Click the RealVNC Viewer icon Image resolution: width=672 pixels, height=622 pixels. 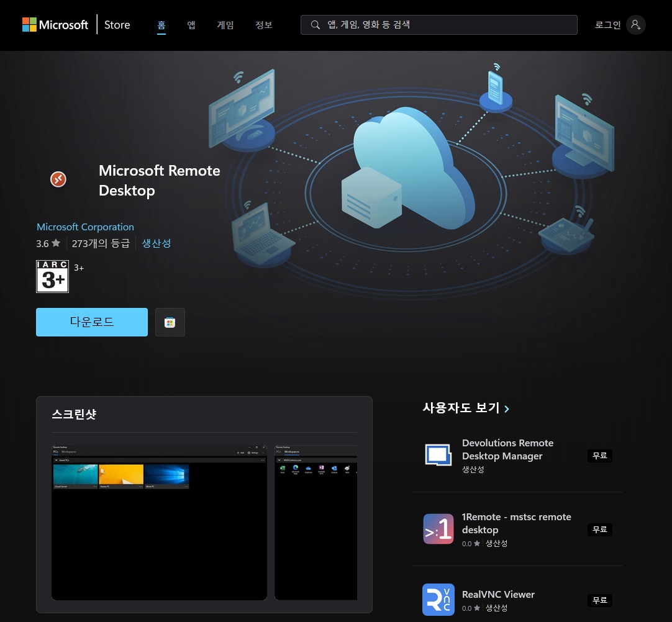pos(438,599)
